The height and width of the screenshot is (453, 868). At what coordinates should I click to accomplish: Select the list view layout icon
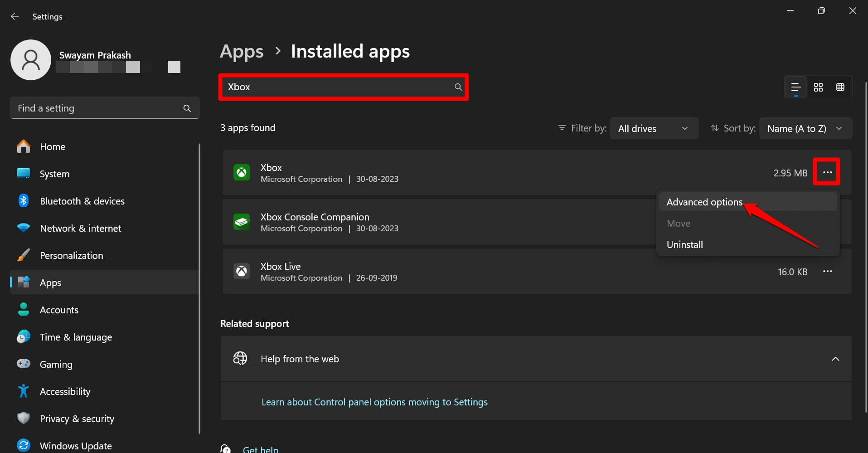(x=795, y=87)
